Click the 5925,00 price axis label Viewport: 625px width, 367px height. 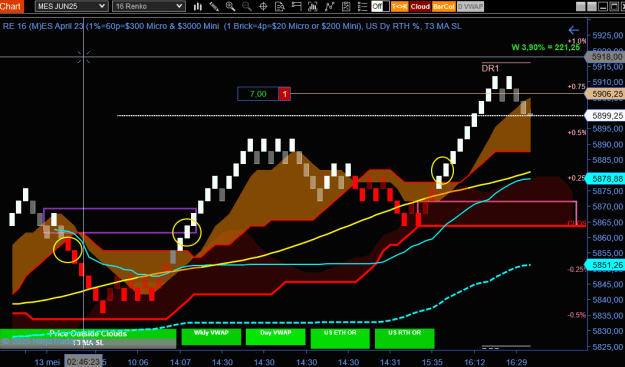pyautogui.click(x=607, y=35)
